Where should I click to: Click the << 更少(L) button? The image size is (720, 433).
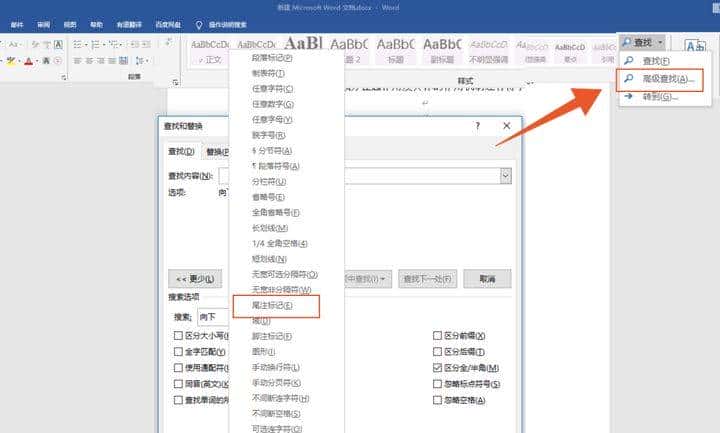pyautogui.click(x=195, y=279)
